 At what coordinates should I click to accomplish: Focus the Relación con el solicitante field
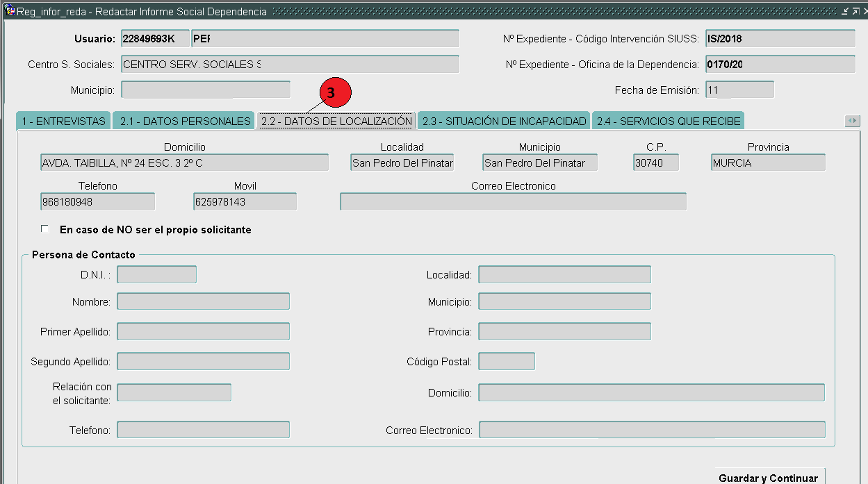(174, 393)
